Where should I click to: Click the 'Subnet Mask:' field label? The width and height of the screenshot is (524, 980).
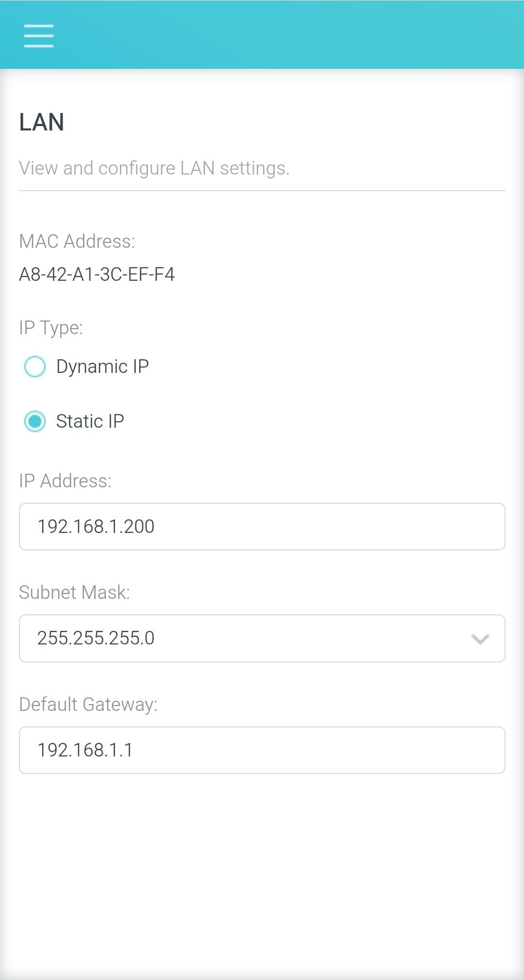[x=74, y=593]
